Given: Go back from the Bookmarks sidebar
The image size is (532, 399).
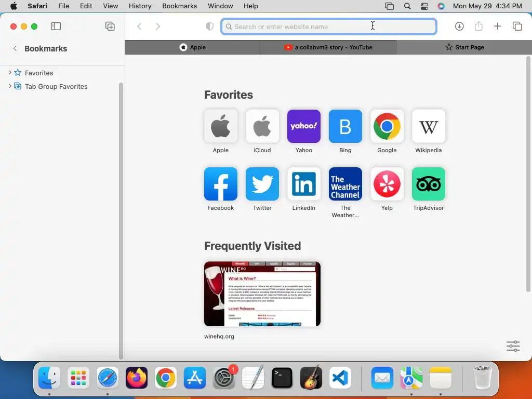Looking at the screenshot, I should pos(15,48).
